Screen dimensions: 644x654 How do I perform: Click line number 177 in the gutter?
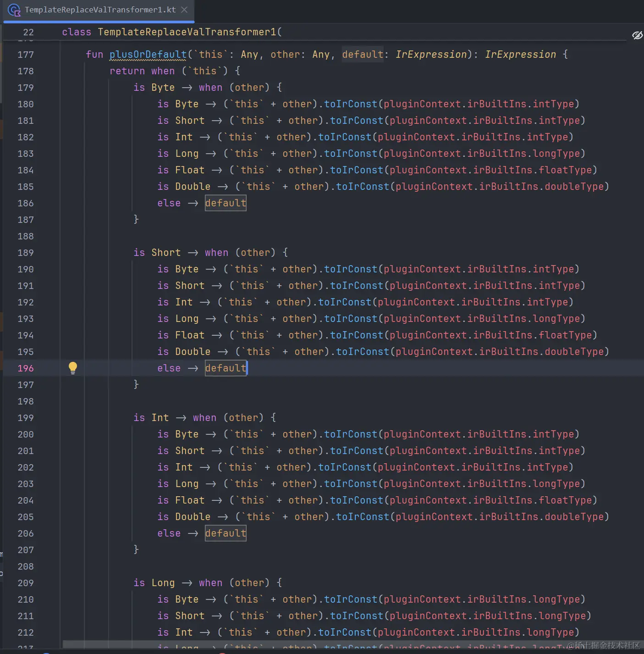26,55
